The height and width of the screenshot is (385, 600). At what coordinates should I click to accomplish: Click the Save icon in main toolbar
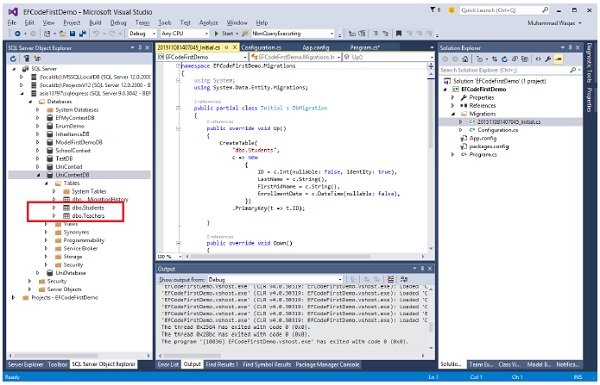72,34
